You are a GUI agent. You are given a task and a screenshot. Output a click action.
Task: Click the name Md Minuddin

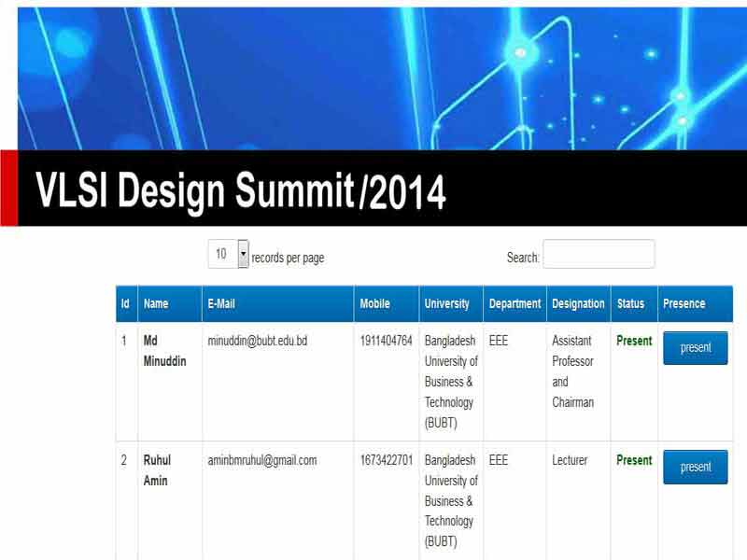[x=164, y=351]
